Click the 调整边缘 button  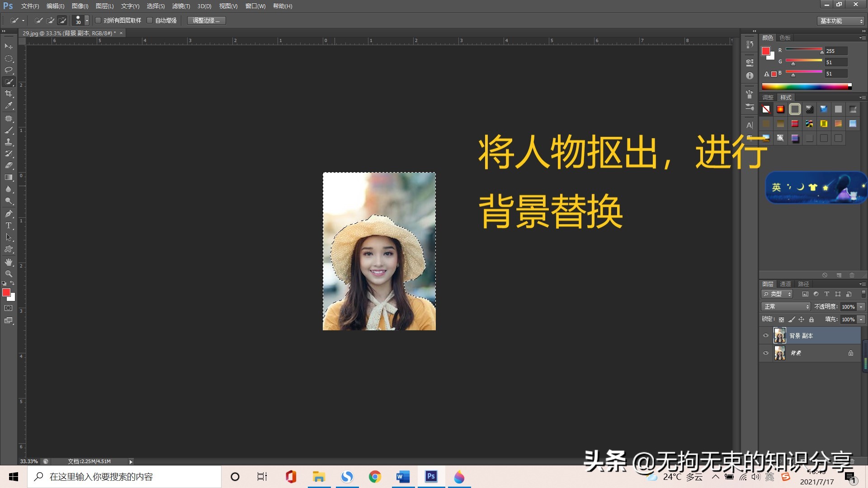coord(206,20)
